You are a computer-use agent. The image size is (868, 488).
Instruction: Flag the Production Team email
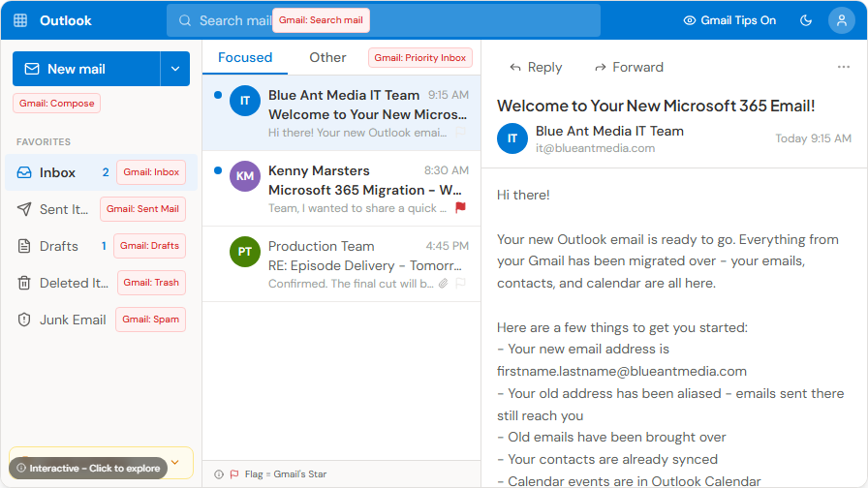(x=460, y=284)
